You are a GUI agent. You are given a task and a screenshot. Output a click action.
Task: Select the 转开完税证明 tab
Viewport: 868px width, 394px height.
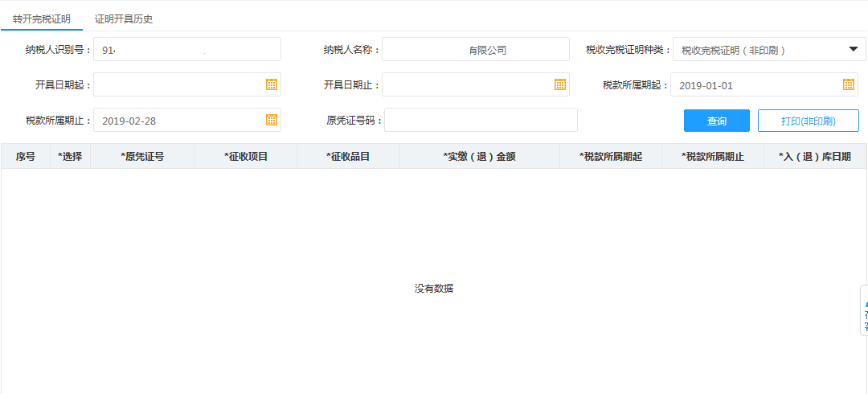point(42,18)
